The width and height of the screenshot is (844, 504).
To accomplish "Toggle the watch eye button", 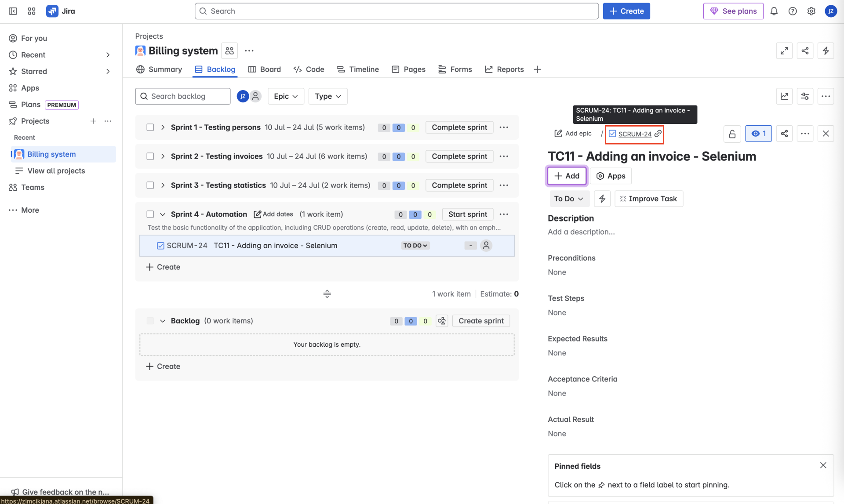I will tap(758, 134).
